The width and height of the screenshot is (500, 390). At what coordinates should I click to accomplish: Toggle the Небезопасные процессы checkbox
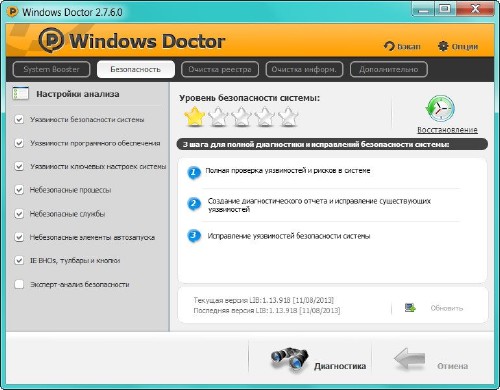pos(19,190)
